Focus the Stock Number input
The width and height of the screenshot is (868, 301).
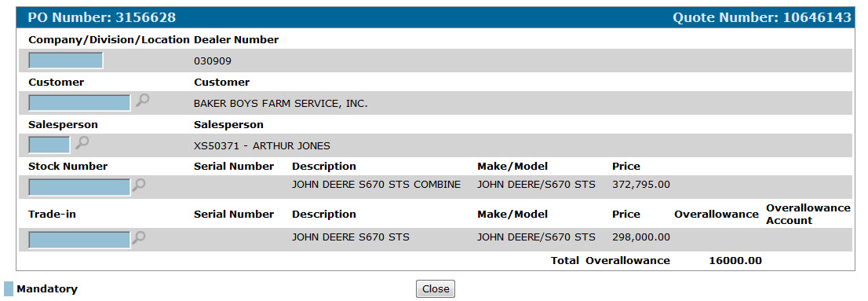pos(80,187)
